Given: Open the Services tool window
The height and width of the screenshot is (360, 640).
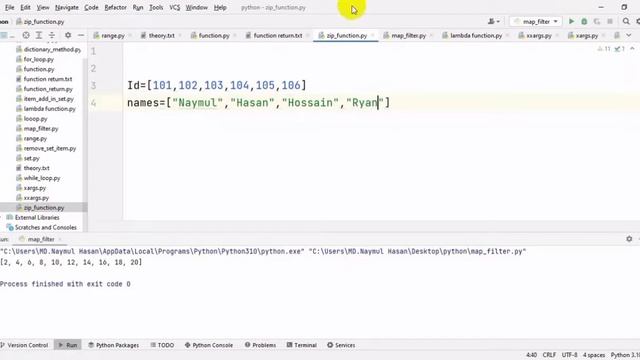Looking at the screenshot, I should (x=341, y=345).
